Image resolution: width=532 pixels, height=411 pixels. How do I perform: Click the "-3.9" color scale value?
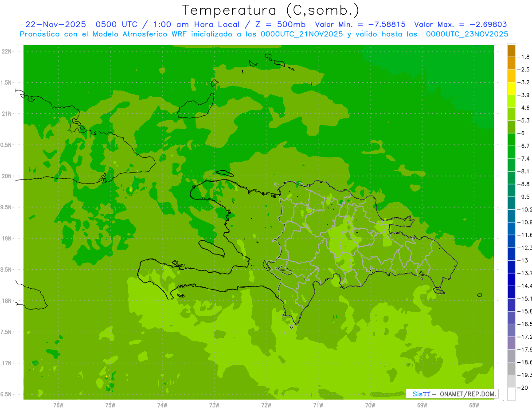pyautogui.click(x=524, y=95)
